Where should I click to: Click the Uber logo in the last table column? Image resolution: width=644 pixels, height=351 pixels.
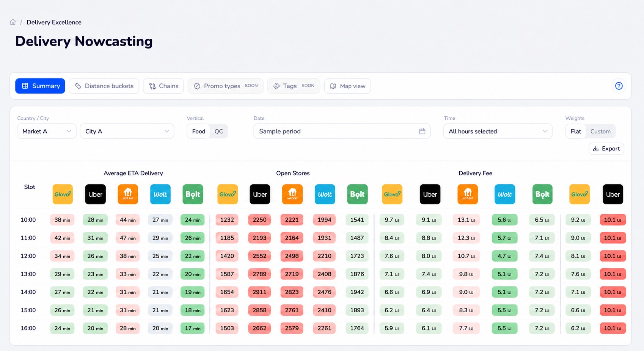click(x=613, y=194)
